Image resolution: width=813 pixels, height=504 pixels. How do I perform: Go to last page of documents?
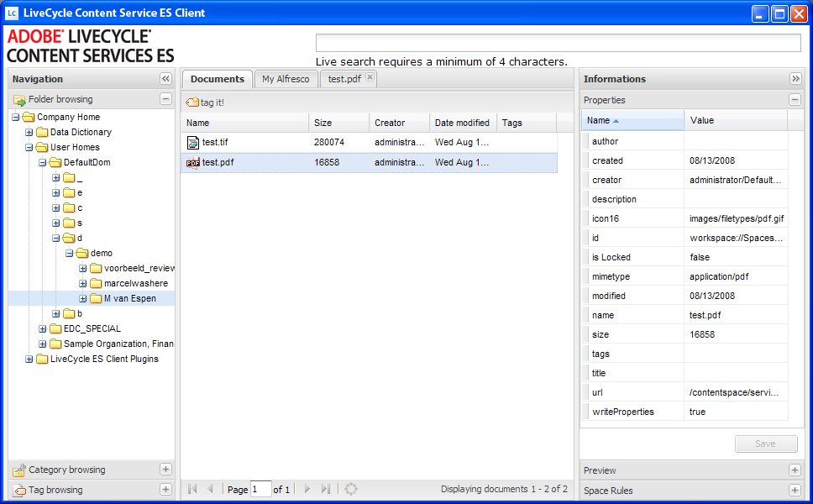[325, 489]
